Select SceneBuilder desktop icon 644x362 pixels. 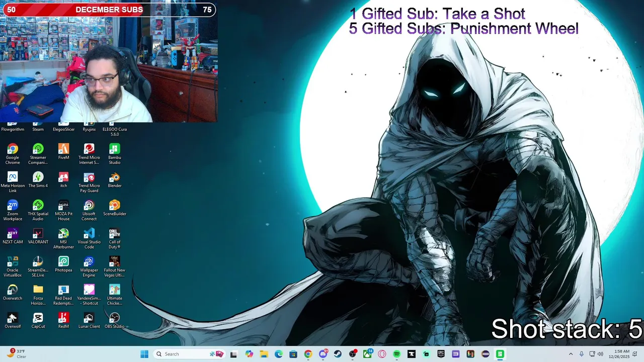click(x=115, y=208)
